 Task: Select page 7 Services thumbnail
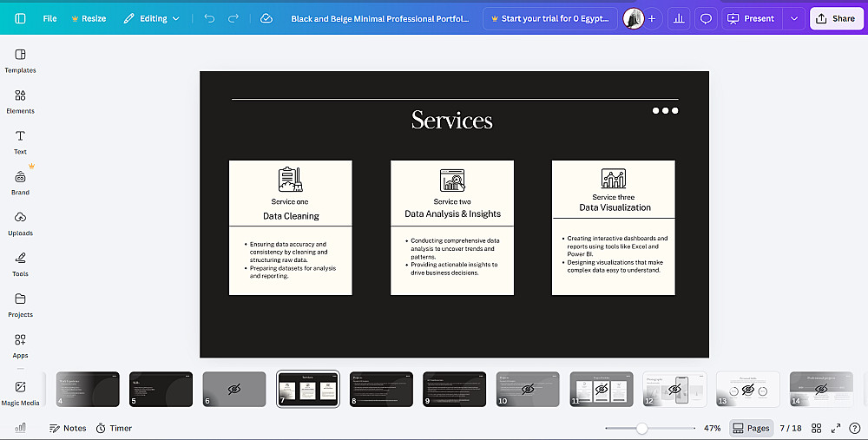[308, 389]
